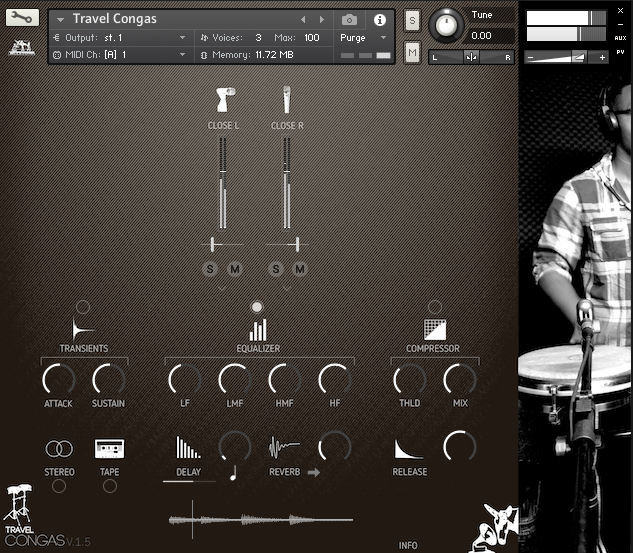633x553 pixels.
Task: Click the compressor MIX knob
Action: tap(460, 379)
